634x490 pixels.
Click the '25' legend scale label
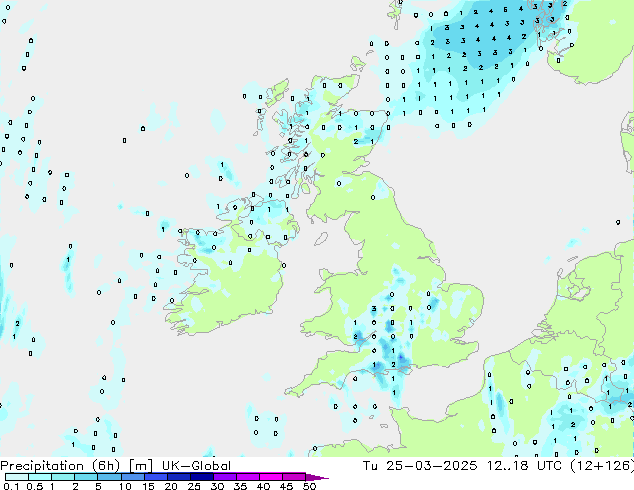pos(194,486)
